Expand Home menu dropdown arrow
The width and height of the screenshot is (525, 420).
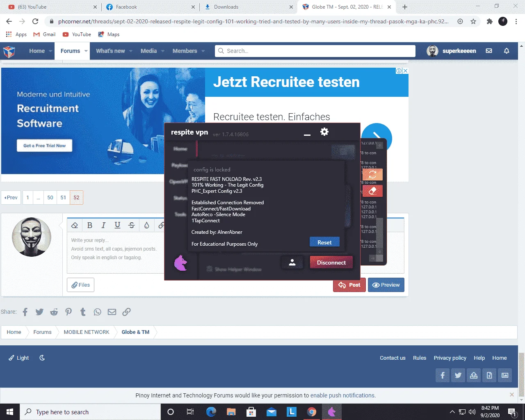tap(50, 51)
